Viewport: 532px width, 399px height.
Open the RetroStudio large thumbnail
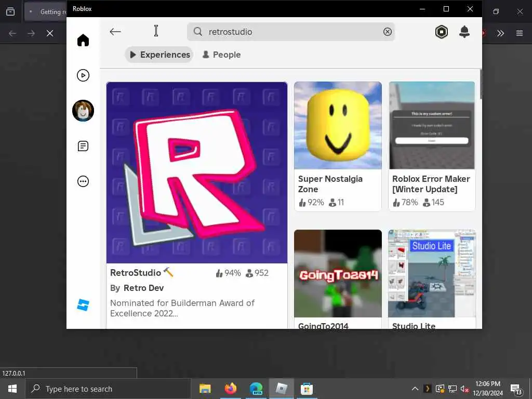click(x=197, y=172)
